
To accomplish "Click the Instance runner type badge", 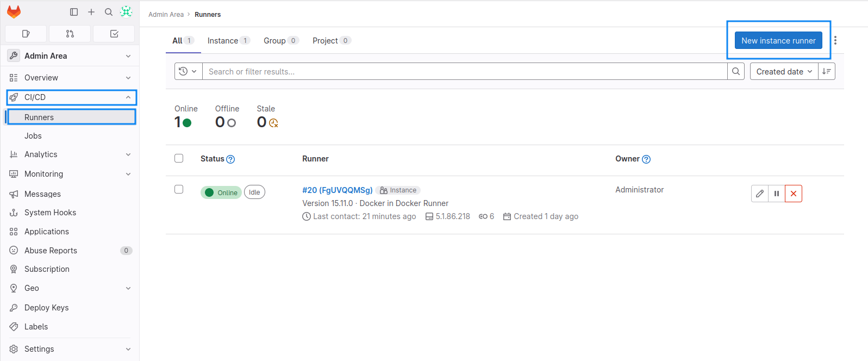I will (x=398, y=190).
